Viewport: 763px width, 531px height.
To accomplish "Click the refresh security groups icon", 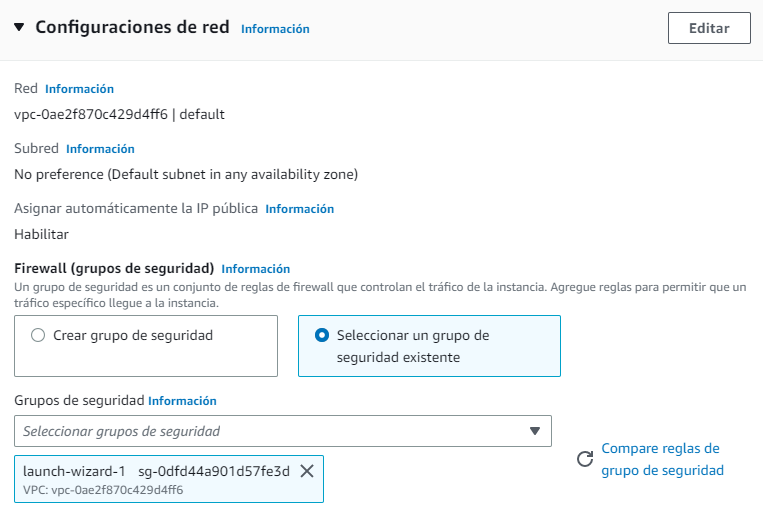I will pyautogui.click(x=585, y=458).
